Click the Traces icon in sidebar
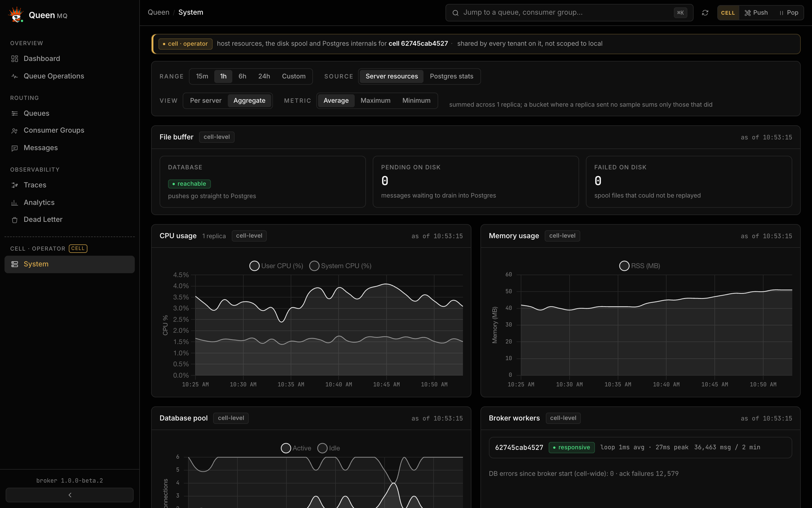This screenshot has height=508, width=812. [x=14, y=185]
